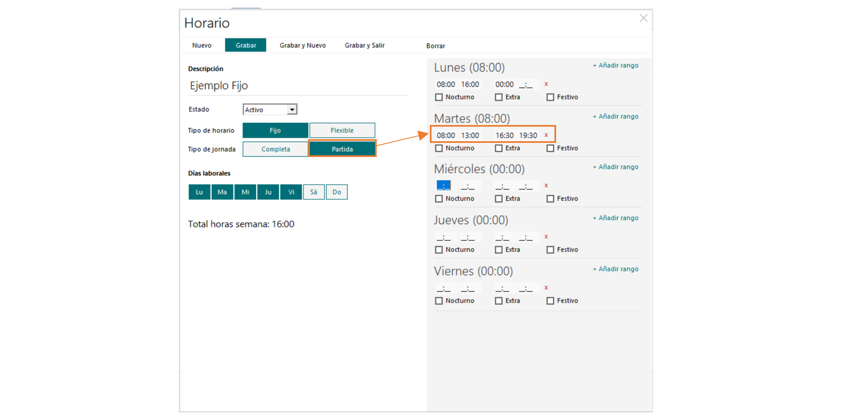
Task: Enable Extra for Martes
Action: (499, 148)
